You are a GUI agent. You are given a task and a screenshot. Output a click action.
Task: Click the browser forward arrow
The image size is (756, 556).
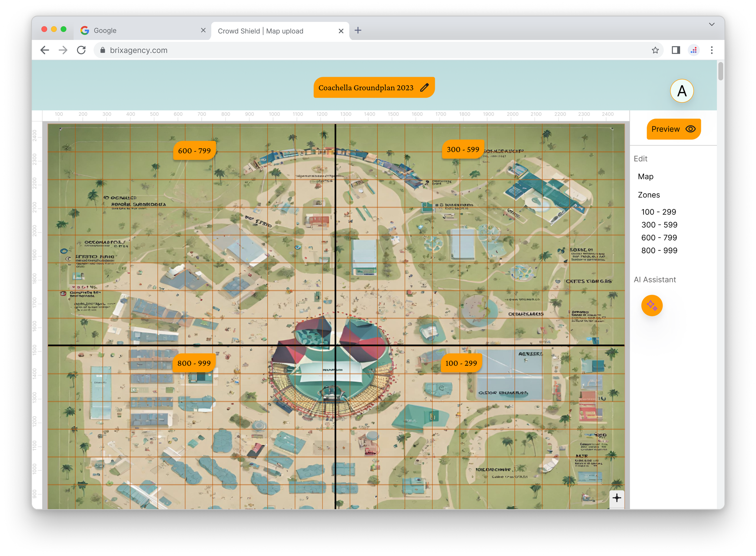pyautogui.click(x=63, y=50)
